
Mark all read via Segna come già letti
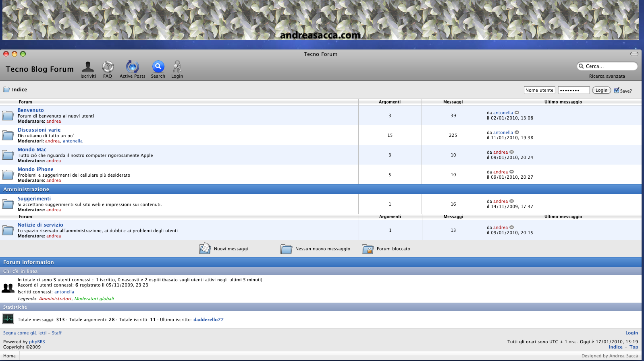[25, 333]
